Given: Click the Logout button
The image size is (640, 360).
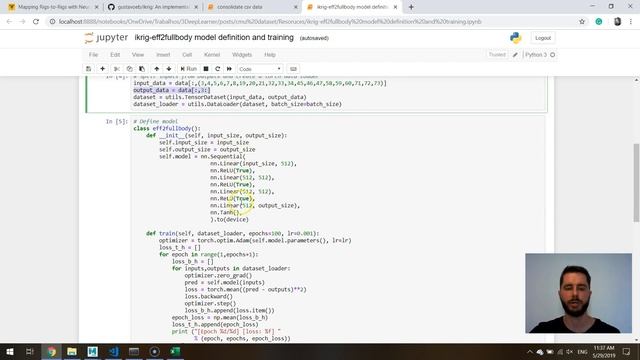Looking at the screenshot, I should [x=543, y=38].
